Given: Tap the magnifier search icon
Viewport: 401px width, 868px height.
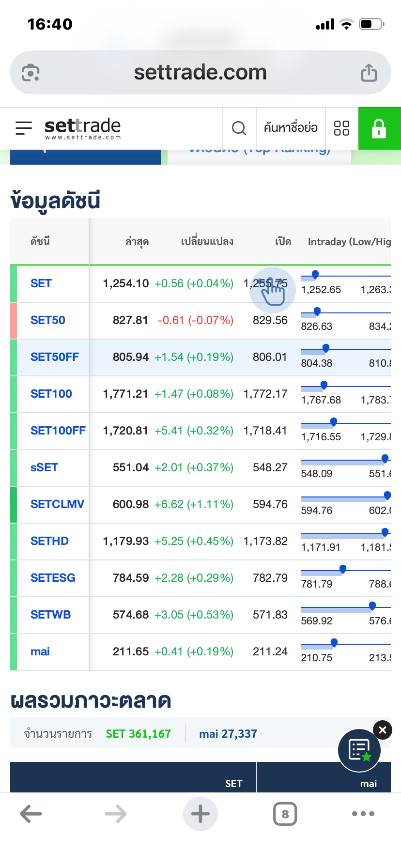Looking at the screenshot, I should 239,128.
